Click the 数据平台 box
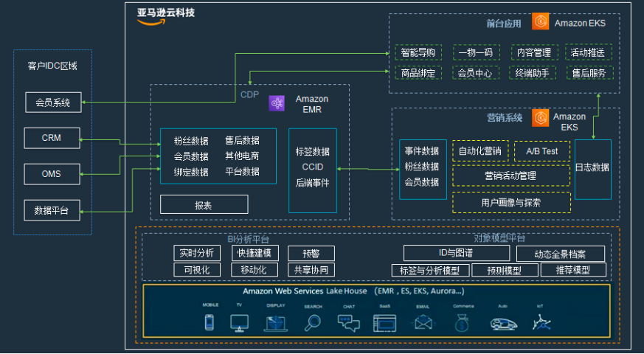644x354 pixels. [x=52, y=210]
